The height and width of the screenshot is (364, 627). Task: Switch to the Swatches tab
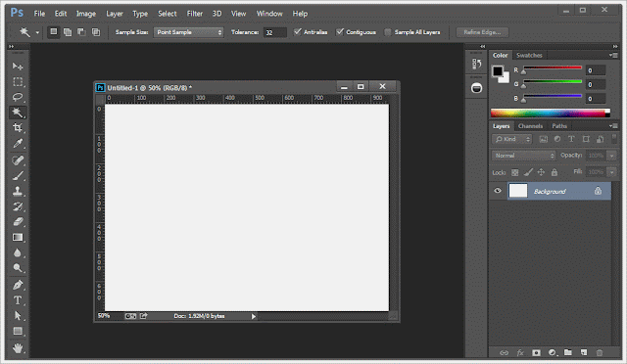click(x=529, y=55)
